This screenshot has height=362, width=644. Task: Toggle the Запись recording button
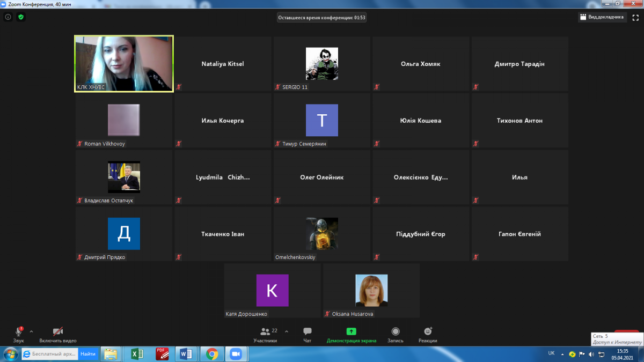point(396,335)
